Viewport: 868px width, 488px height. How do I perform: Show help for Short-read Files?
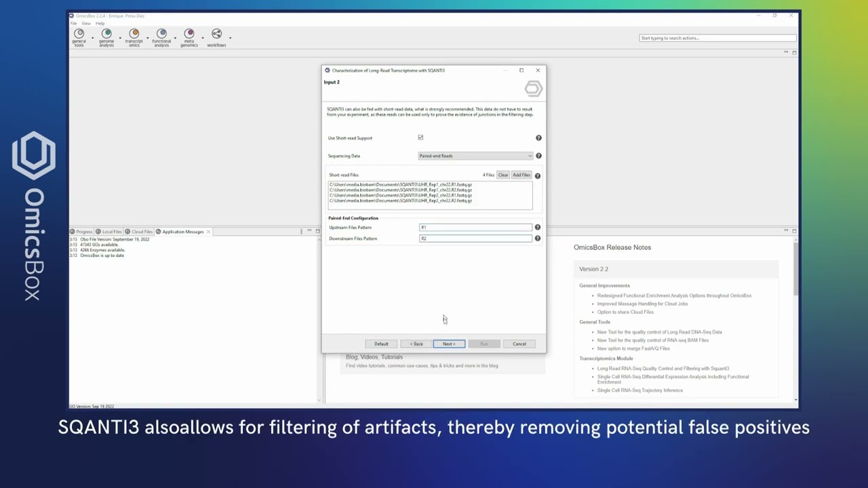pos(537,176)
